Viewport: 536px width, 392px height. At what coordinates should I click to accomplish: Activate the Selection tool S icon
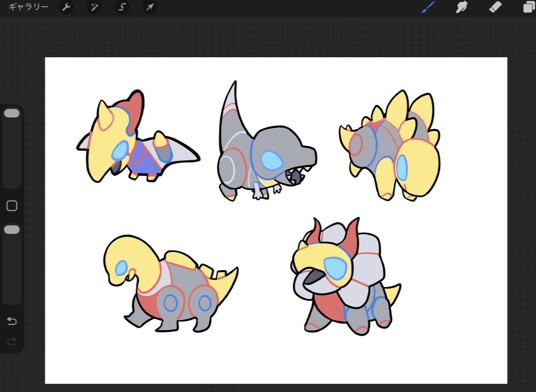click(x=122, y=7)
